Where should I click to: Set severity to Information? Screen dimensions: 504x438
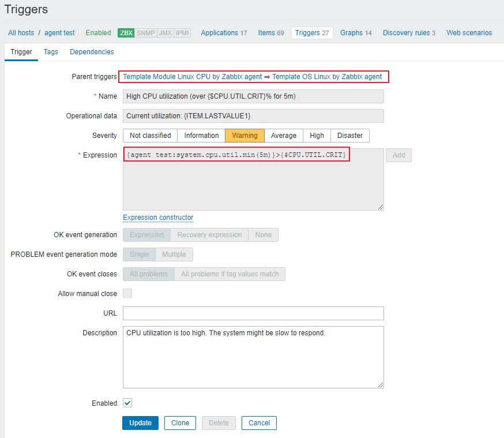[x=201, y=136]
